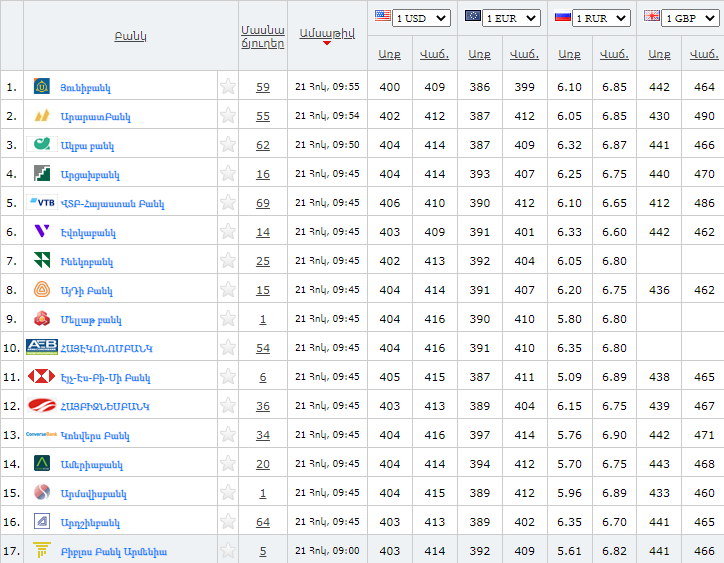Click the HSBC red logo icon

[41, 377]
